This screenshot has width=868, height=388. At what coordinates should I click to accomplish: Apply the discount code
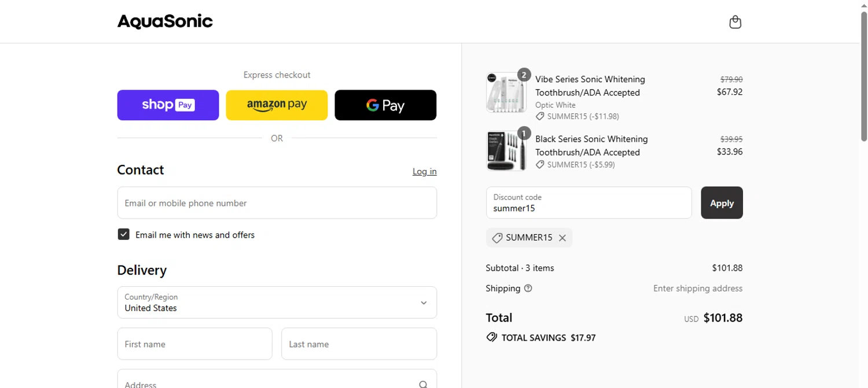tap(722, 203)
